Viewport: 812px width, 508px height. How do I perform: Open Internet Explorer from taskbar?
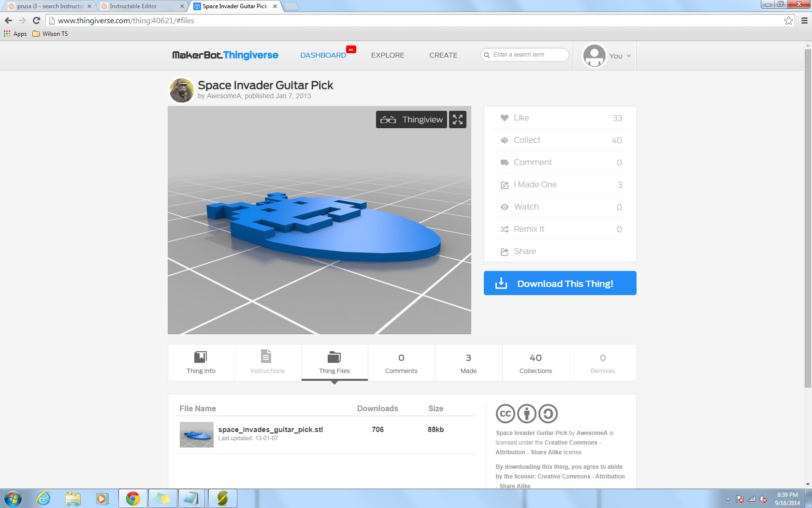[43, 498]
